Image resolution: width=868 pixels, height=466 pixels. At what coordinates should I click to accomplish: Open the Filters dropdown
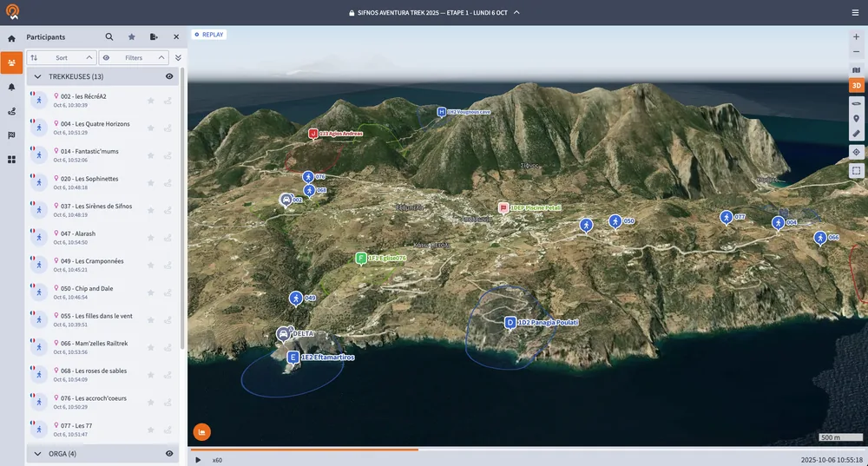(134, 57)
